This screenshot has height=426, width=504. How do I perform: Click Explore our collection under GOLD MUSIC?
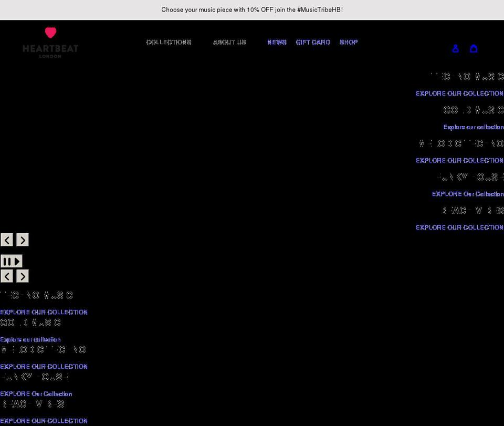(x=473, y=127)
